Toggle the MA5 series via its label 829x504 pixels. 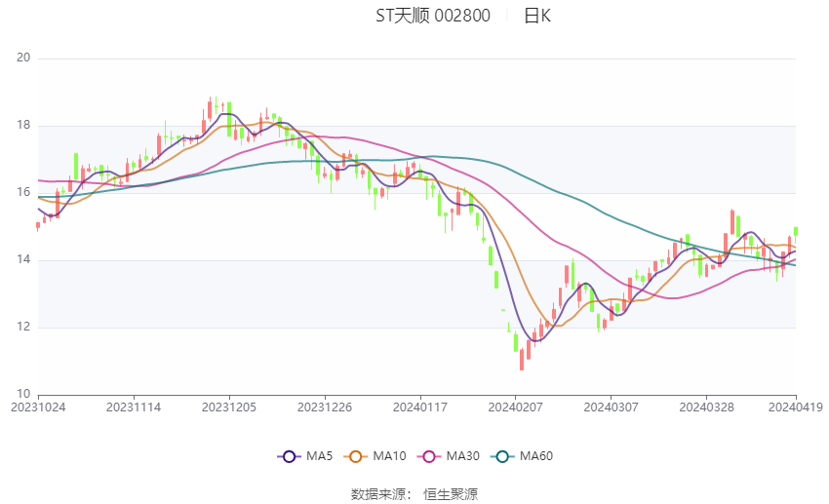tap(319, 456)
